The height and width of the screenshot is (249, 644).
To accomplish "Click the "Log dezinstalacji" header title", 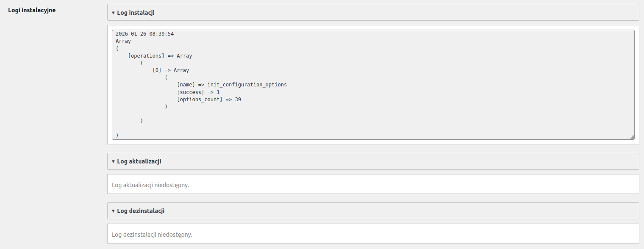I will pyautogui.click(x=141, y=211).
